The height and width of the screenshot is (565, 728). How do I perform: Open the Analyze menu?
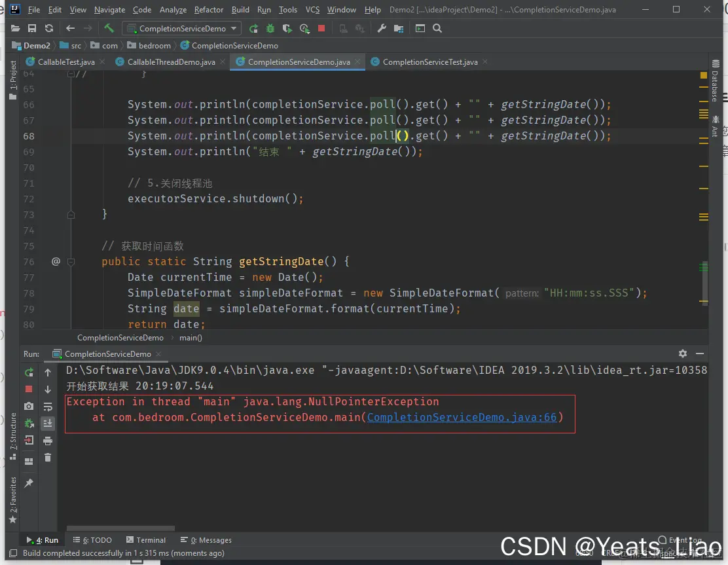click(x=173, y=9)
